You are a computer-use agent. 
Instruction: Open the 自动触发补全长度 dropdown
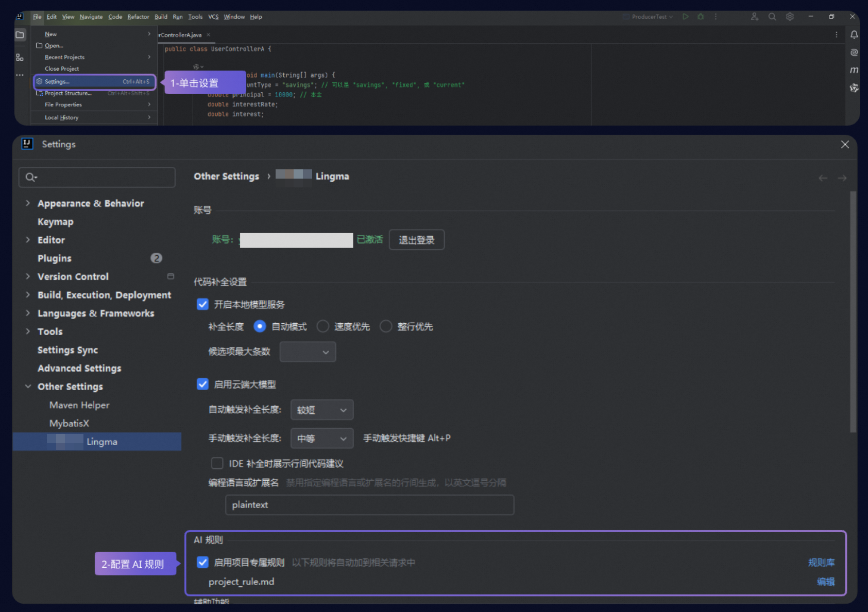[322, 410]
